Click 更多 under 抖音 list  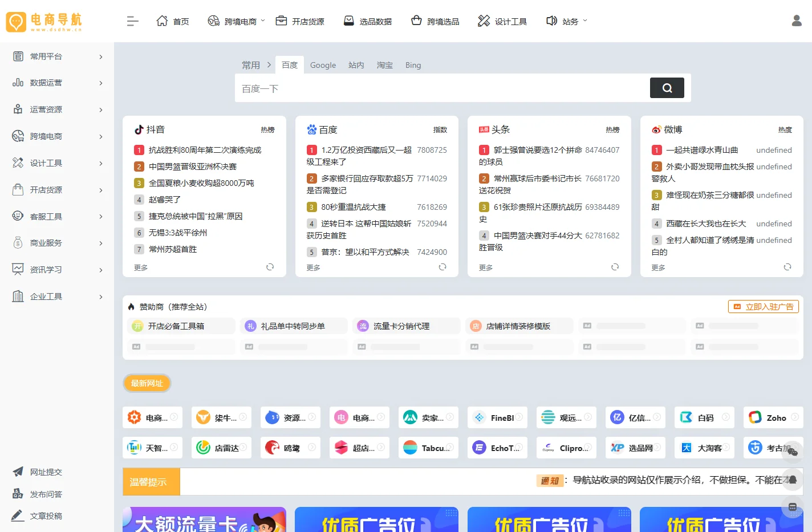pos(141,267)
